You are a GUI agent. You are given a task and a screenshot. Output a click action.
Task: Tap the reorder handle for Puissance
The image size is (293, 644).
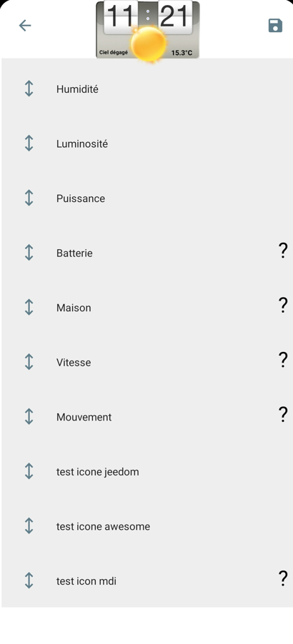tap(29, 198)
